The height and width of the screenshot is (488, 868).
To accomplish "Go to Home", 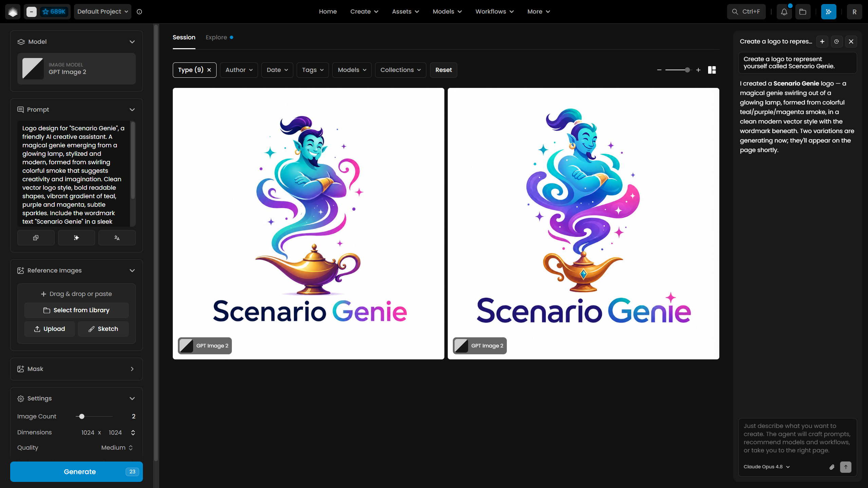I will coord(328,12).
